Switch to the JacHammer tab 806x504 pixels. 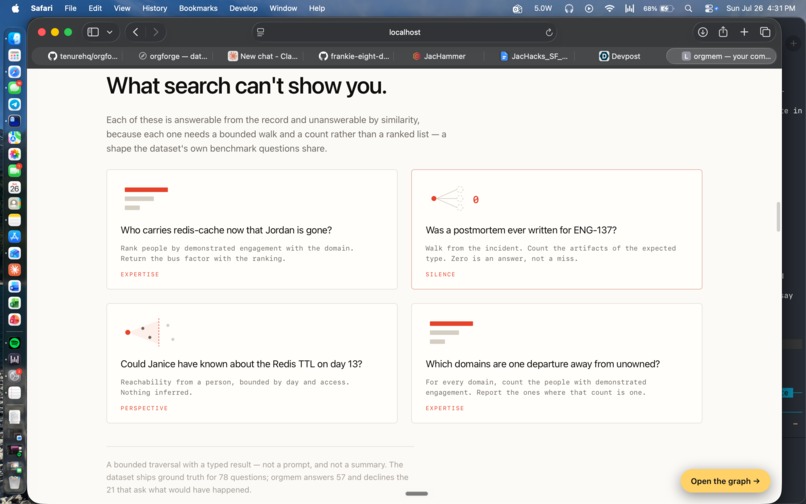(439, 56)
